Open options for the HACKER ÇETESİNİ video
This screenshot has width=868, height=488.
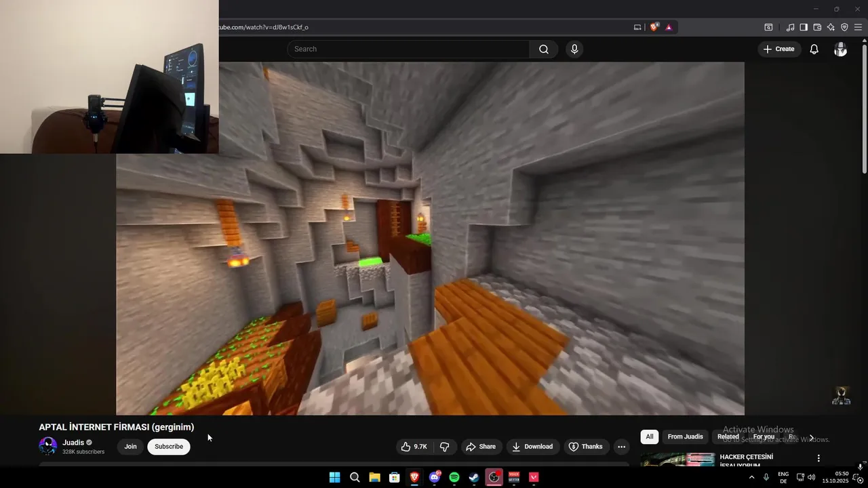(818, 458)
